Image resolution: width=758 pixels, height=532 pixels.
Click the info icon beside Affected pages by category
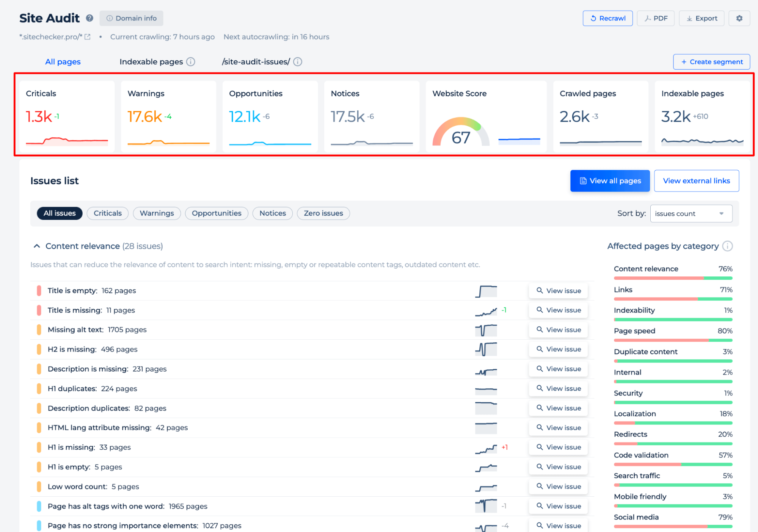[x=727, y=246]
